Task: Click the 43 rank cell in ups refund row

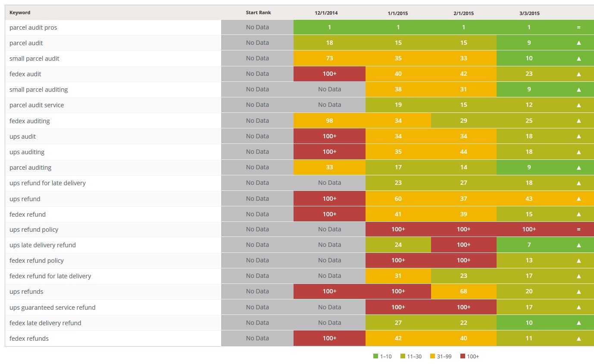Action: [529, 199]
